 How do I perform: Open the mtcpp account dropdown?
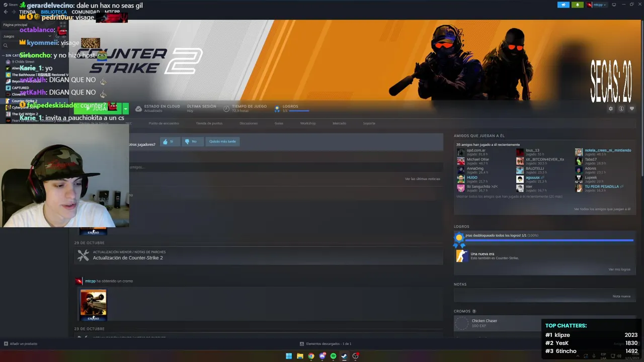pos(597,5)
